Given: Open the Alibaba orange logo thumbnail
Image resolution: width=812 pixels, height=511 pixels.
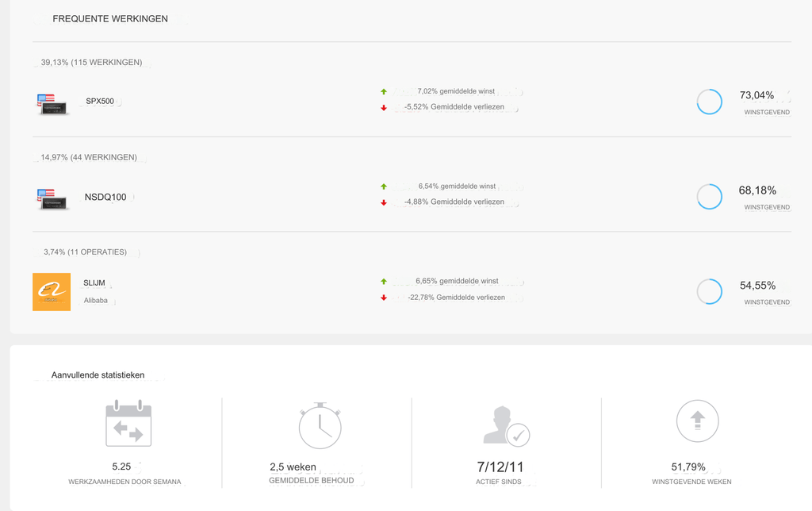Looking at the screenshot, I should (x=52, y=292).
